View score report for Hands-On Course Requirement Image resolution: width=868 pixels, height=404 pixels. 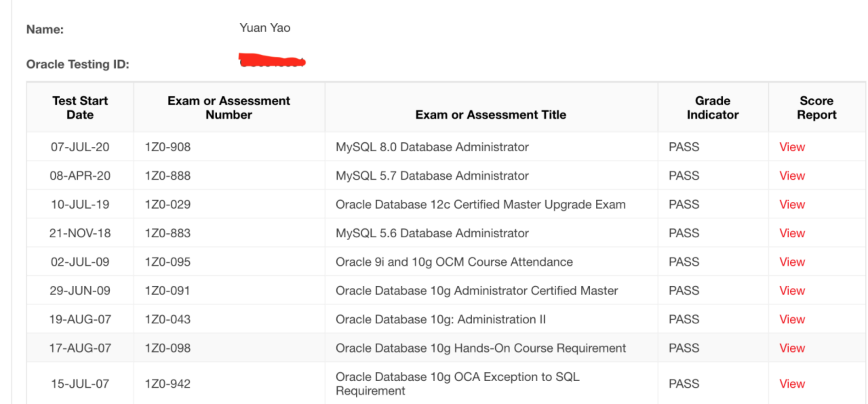coord(791,348)
